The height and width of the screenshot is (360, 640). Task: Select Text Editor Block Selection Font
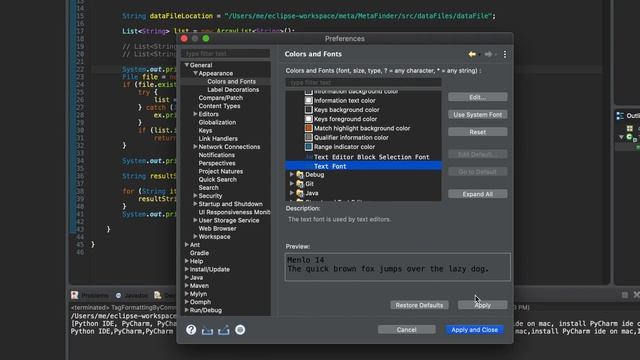[x=371, y=157]
